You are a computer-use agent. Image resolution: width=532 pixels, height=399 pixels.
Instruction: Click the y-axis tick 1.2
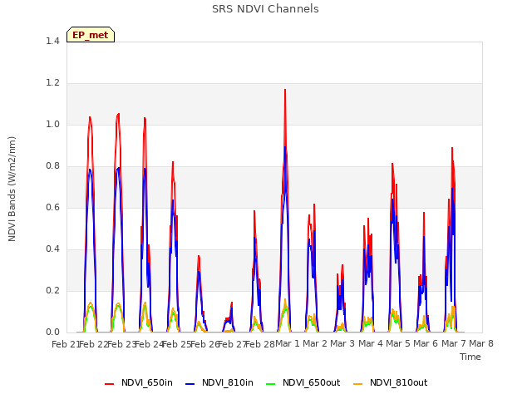pos(52,83)
